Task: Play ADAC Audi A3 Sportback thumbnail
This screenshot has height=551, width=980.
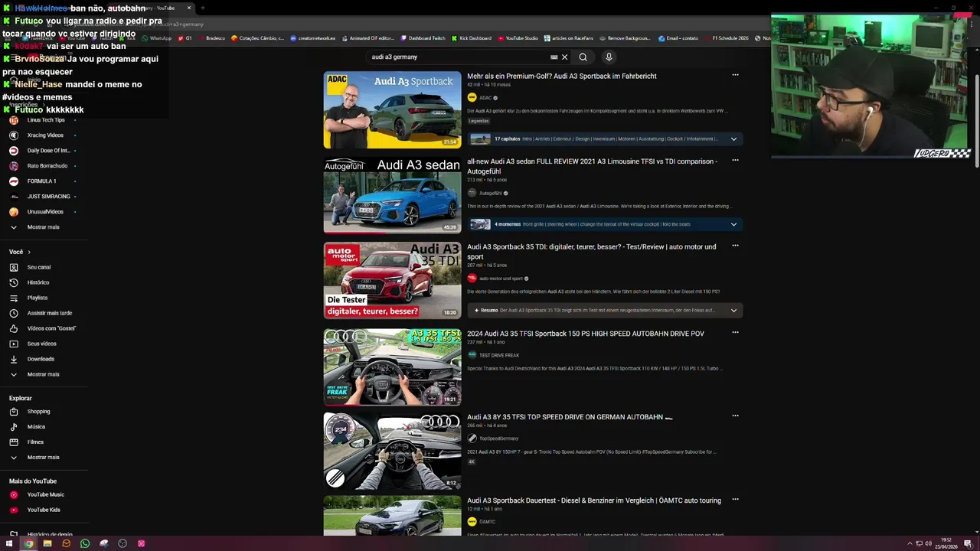Action: click(392, 109)
